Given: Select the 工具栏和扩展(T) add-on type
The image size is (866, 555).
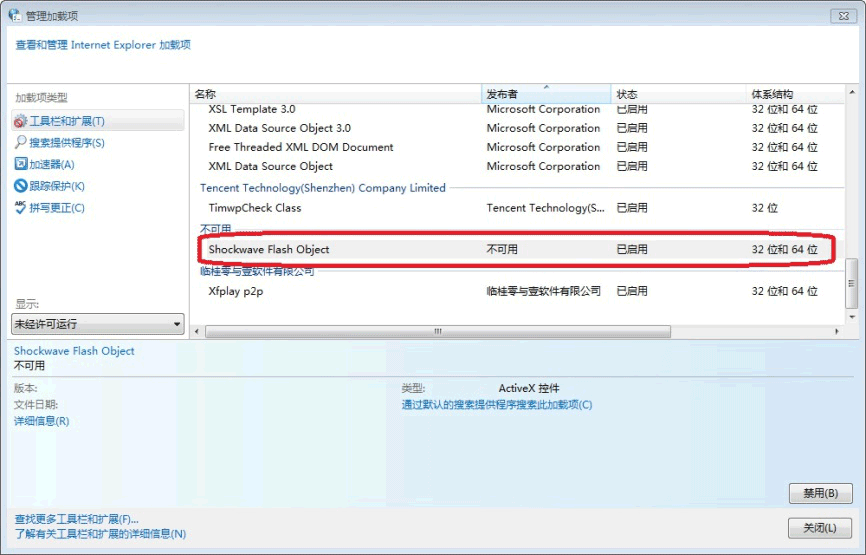Looking at the screenshot, I should tap(97, 120).
